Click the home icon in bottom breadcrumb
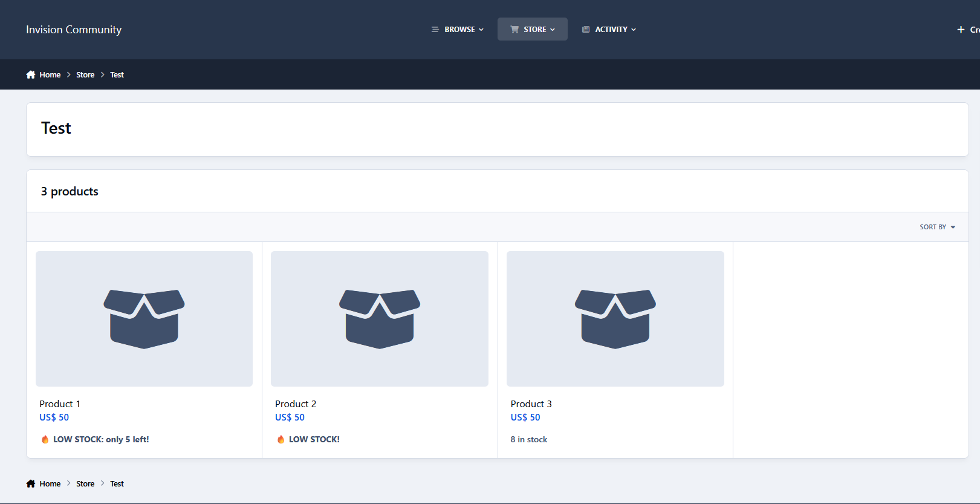This screenshot has height=504, width=980. tap(31, 483)
